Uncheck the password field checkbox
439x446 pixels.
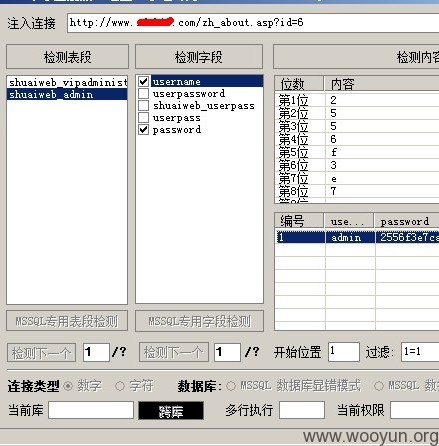pos(143,129)
